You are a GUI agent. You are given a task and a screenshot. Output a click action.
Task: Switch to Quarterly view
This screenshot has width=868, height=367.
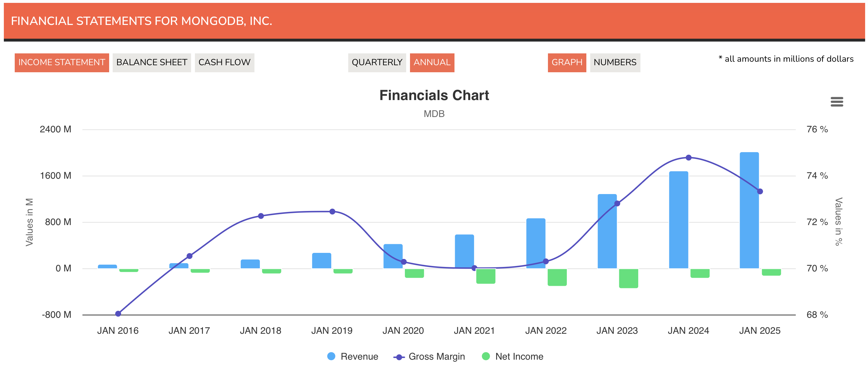pos(377,63)
